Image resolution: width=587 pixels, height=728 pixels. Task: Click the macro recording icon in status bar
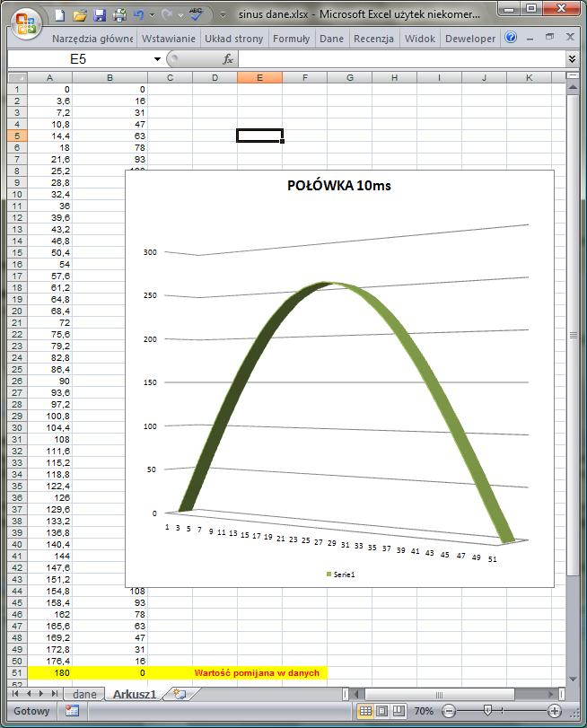[x=72, y=711]
